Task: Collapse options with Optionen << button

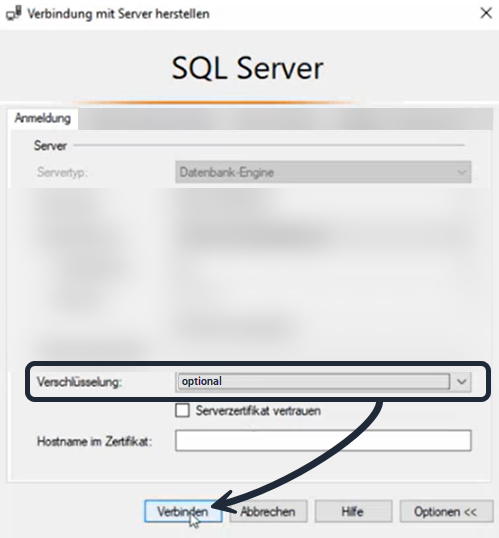Action: pyautogui.click(x=446, y=511)
